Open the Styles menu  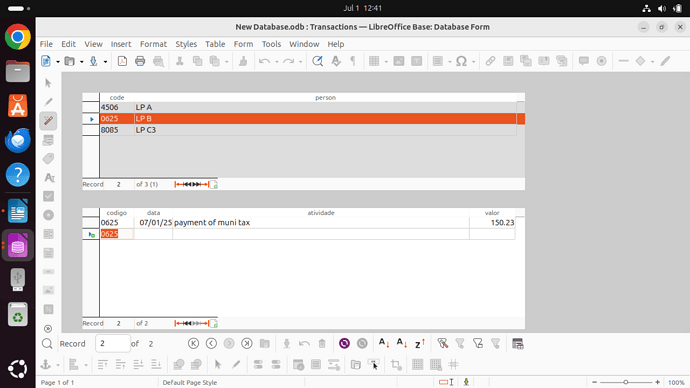click(186, 44)
